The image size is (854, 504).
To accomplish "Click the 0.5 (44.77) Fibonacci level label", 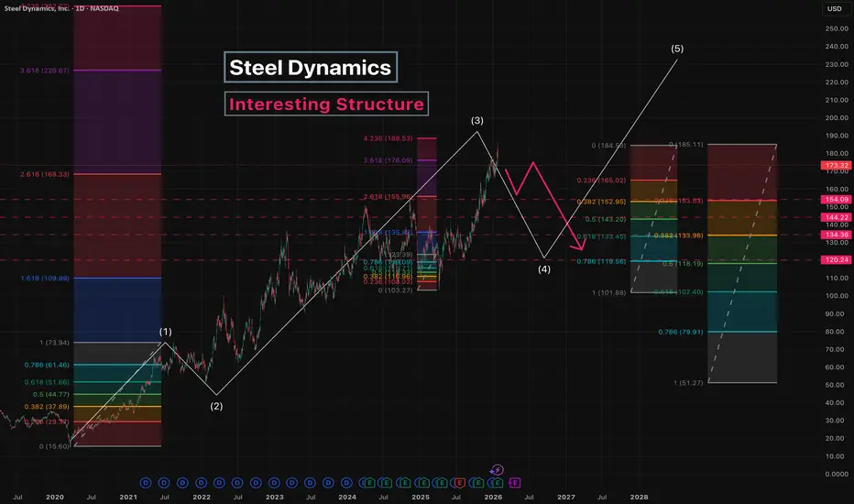I will point(50,394).
